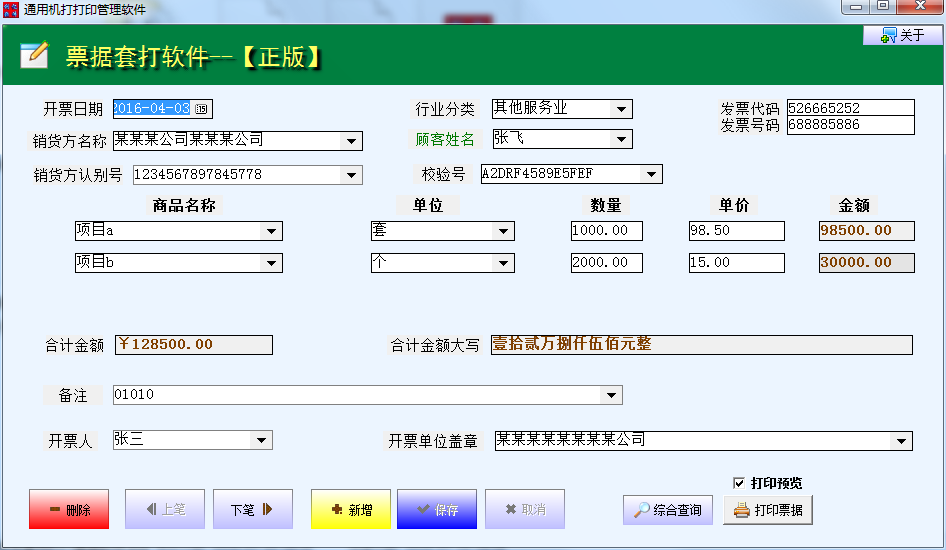
Task: Go to next record with 下笔
Action: tap(252, 509)
